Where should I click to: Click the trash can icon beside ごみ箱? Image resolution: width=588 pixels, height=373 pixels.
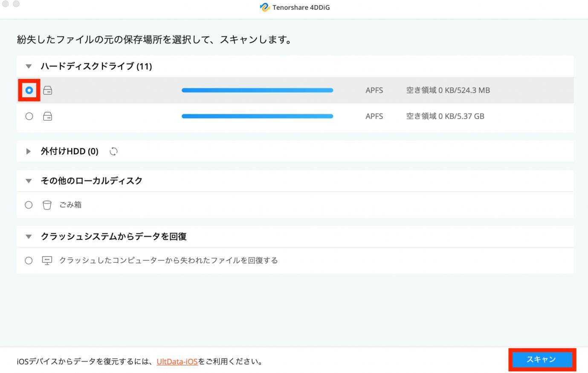point(47,205)
